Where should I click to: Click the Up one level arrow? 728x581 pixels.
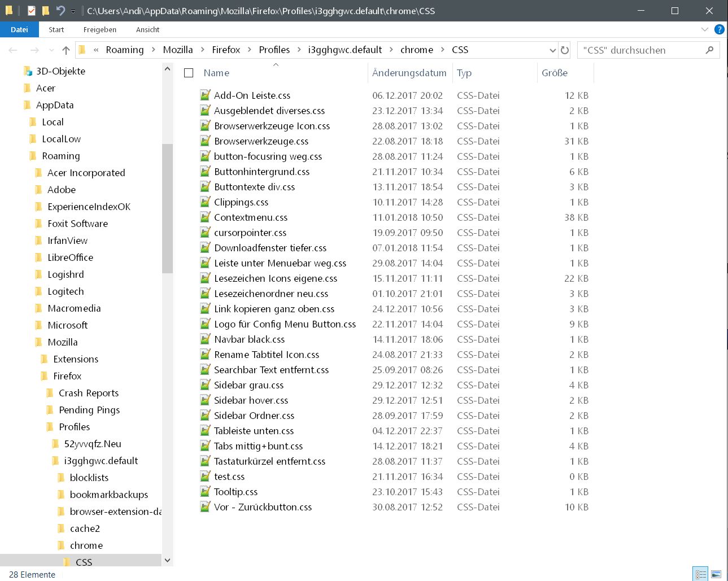[66, 50]
